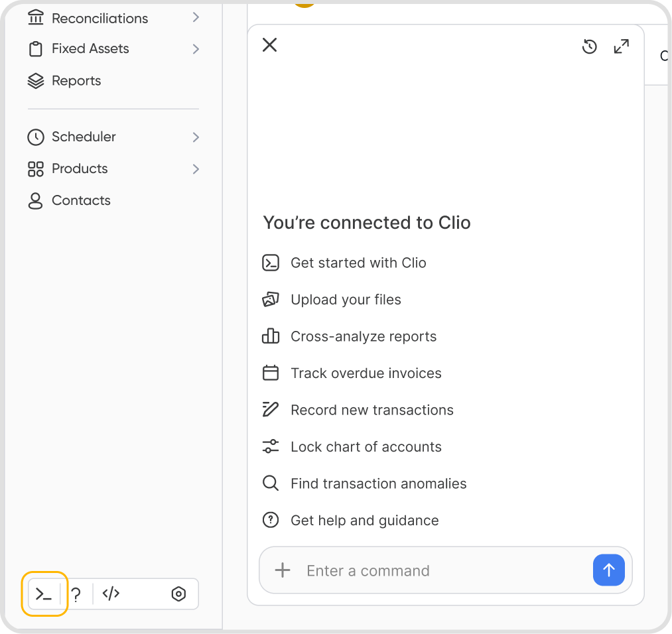Open the hexagon settings icon
The image size is (672, 634).
(x=178, y=594)
